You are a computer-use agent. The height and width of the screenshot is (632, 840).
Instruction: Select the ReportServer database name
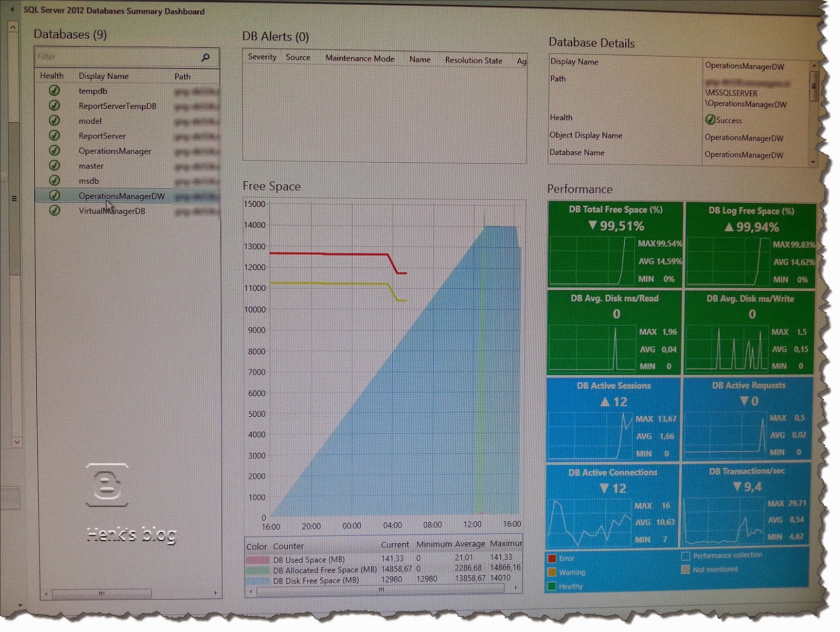(x=102, y=136)
